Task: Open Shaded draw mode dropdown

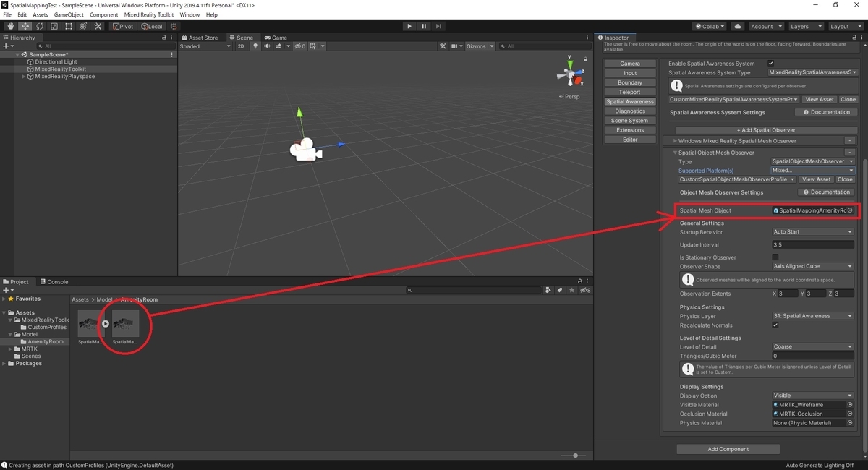Action: pos(205,46)
